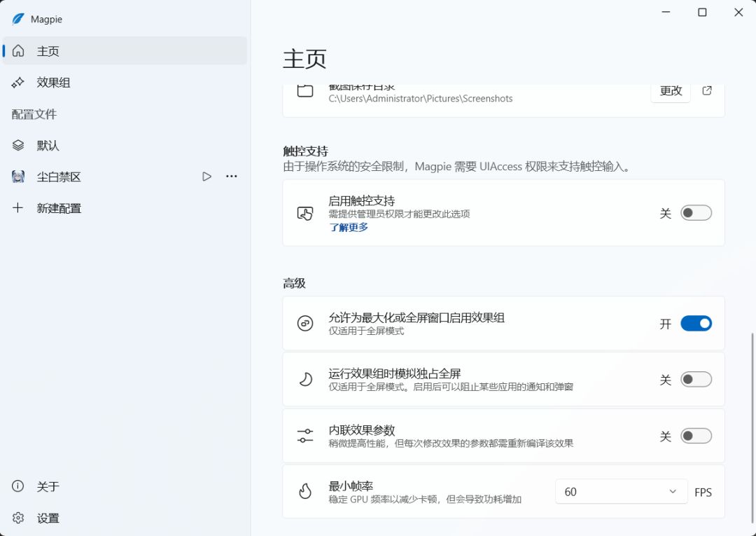Turn off 允许为最大化或全屏窗口启用效果组 toggle

696,323
